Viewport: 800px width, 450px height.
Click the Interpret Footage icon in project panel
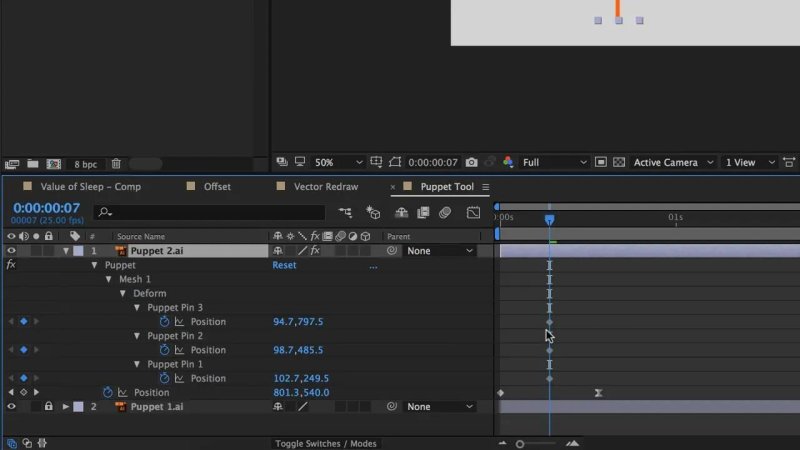click(12, 164)
